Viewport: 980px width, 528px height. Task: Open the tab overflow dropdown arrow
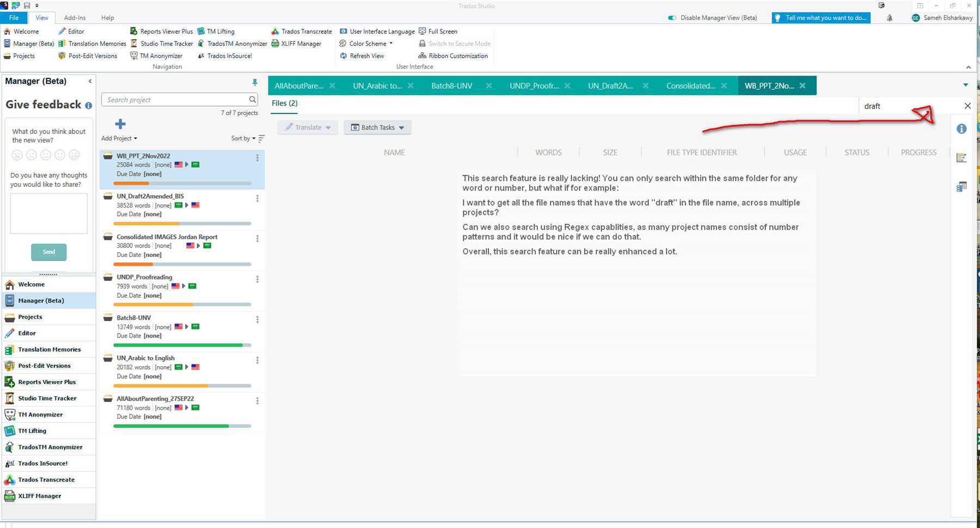coord(965,85)
